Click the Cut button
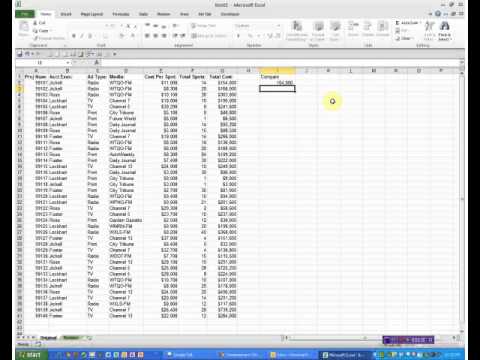Viewport: 480px width, 360px height. point(40,23)
